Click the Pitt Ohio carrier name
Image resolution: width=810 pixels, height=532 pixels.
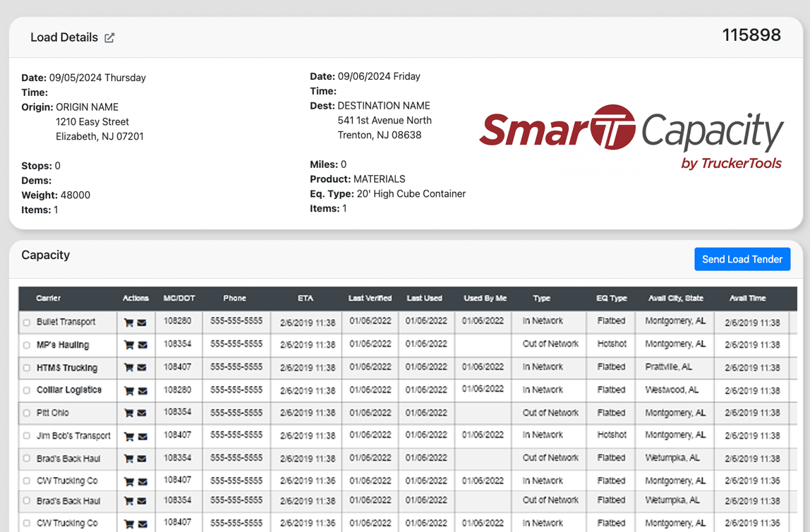[53, 413]
